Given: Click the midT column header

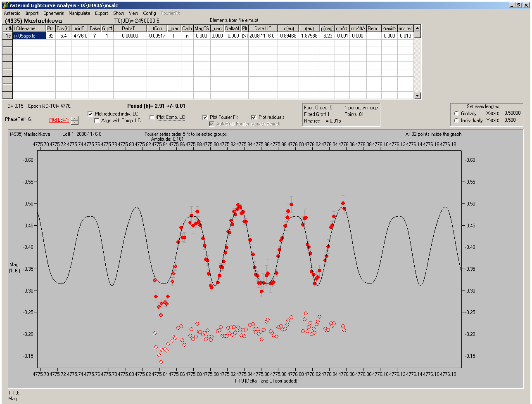Looking at the screenshot, I should pyautogui.click(x=80, y=28).
